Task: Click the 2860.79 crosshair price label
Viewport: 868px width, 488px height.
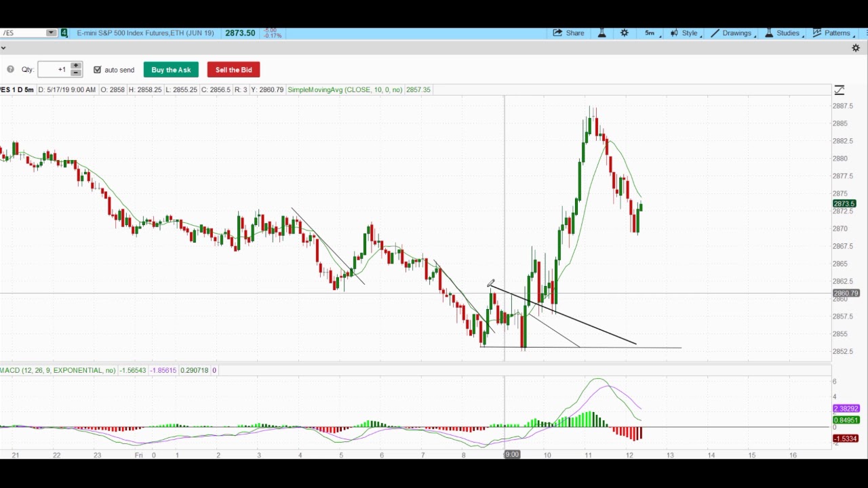Action: [846, 293]
